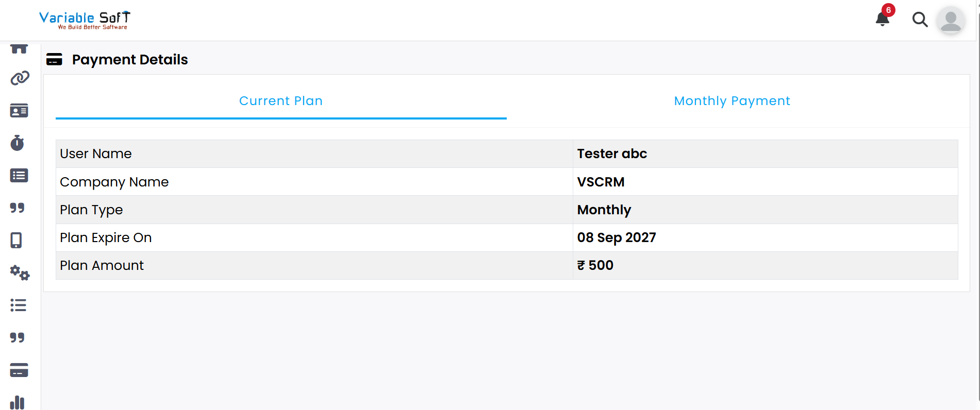The image size is (980, 410).
Task: Open the user profile avatar
Action: point(951,20)
